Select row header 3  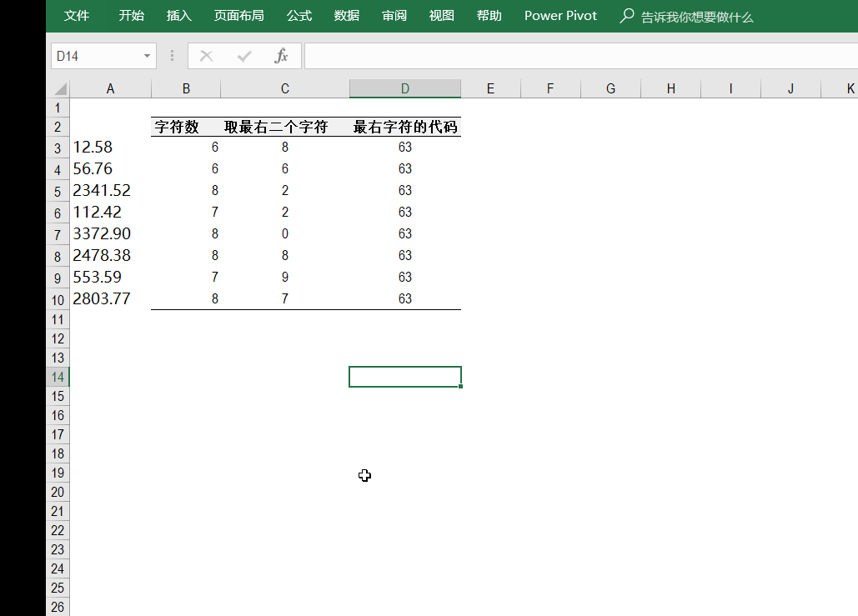pos(57,147)
